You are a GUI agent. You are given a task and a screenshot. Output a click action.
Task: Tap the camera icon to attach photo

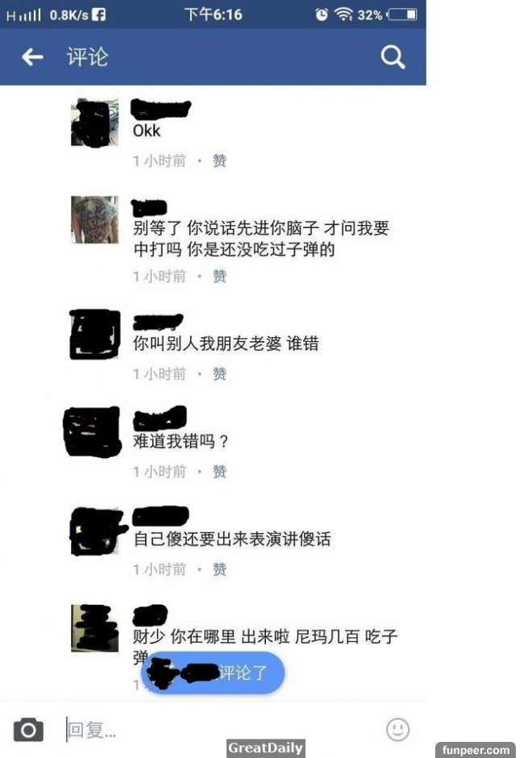tap(28, 730)
